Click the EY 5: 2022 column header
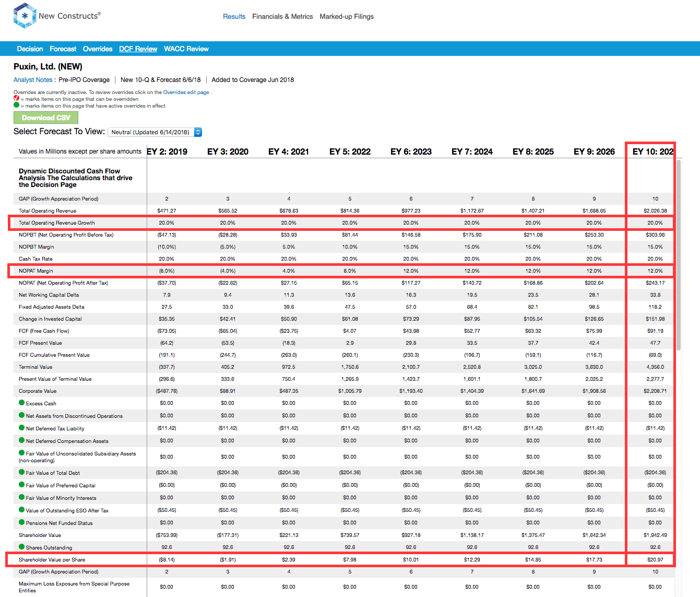The height and width of the screenshot is (597, 700). pyautogui.click(x=350, y=151)
